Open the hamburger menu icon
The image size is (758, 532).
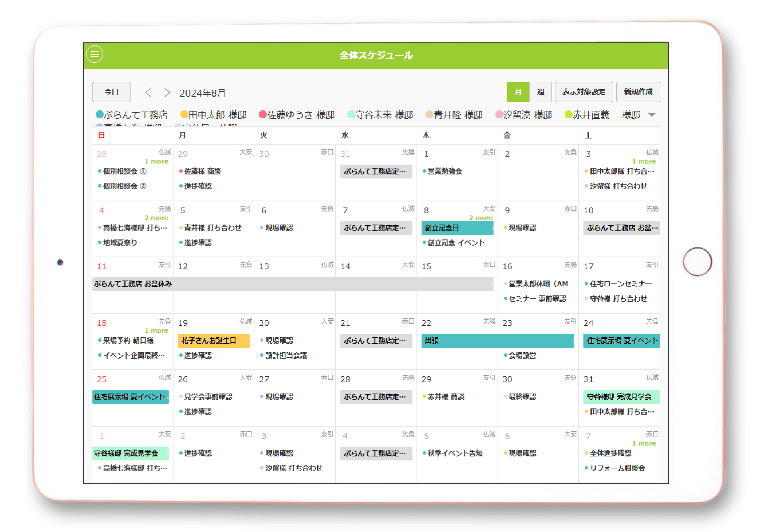(95, 55)
